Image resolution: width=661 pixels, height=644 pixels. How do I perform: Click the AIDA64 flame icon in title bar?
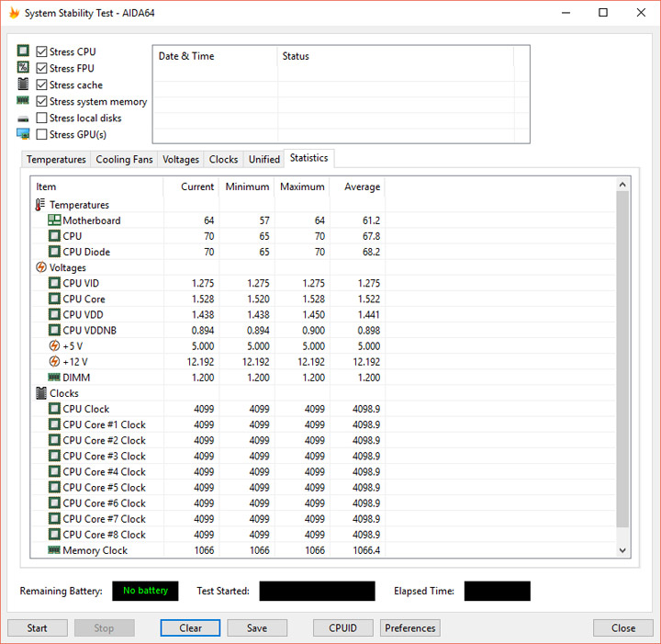point(15,13)
